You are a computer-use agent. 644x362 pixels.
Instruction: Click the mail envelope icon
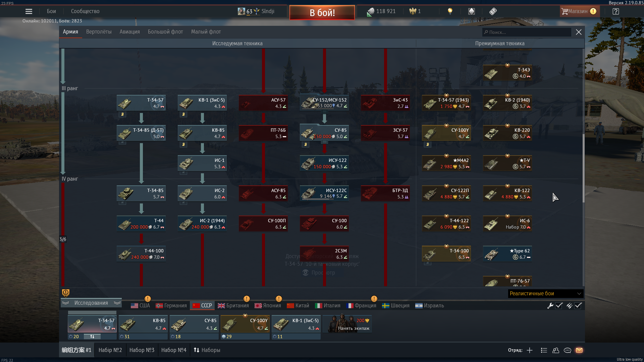coord(579,350)
